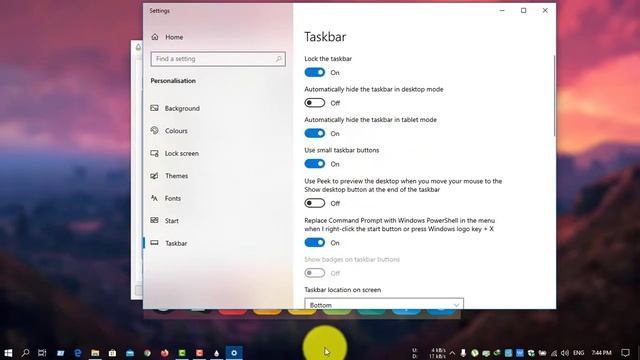Open the Fonts settings page
The image size is (640, 360).
pos(173,198)
